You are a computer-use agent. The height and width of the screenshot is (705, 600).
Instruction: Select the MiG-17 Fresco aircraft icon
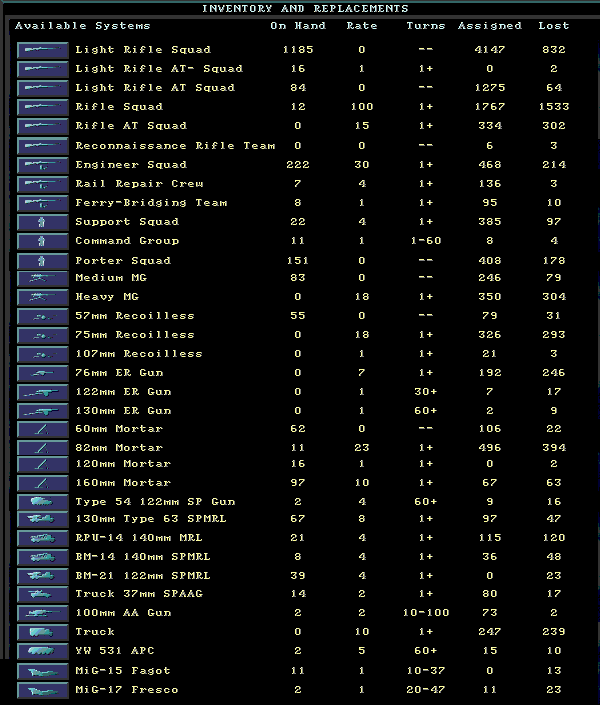point(43,690)
